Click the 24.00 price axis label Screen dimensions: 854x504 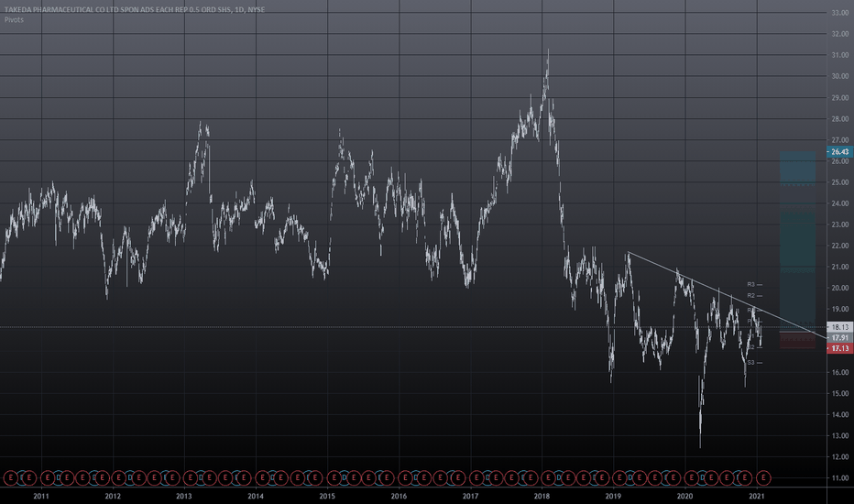[x=840, y=203]
